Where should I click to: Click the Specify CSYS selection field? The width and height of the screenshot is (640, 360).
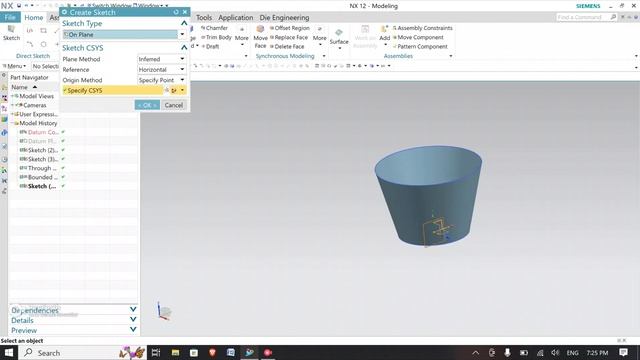tap(113, 91)
